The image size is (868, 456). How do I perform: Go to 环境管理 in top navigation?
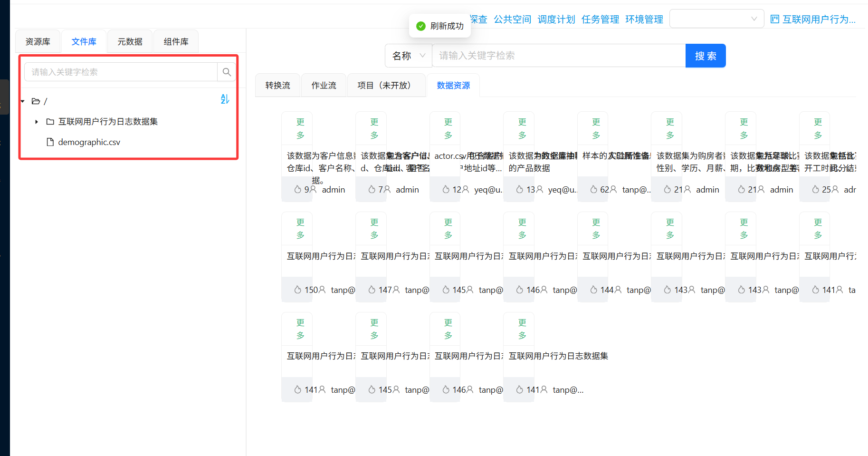[x=644, y=19]
